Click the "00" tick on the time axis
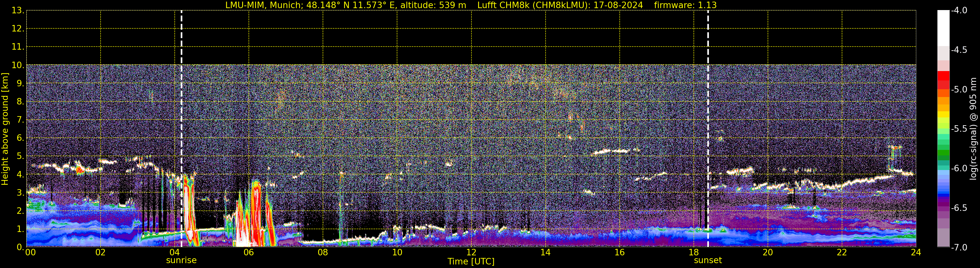 click(30, 253)
